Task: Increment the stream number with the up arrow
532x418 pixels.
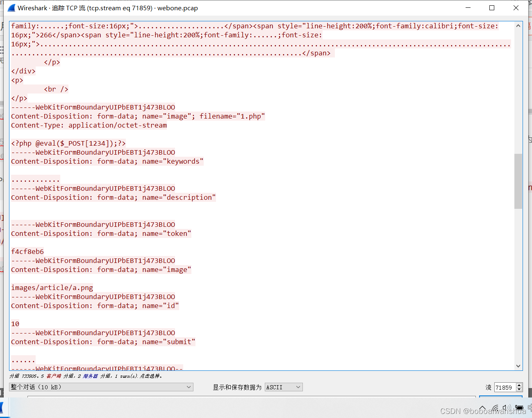Action: pyautogui.click(x=519, y=385)
